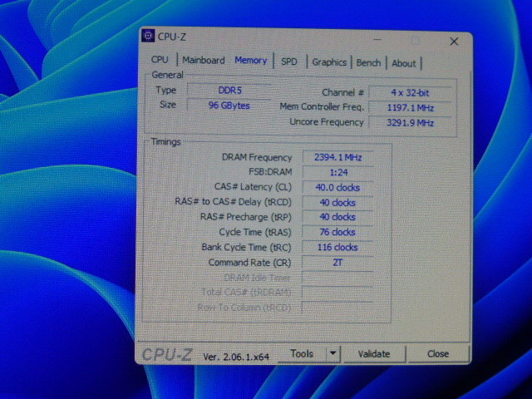The width and height of the screenshot is (532, 399).
Task: Click the 4 x 32-bit channel value
Action: tap(410, 92)
